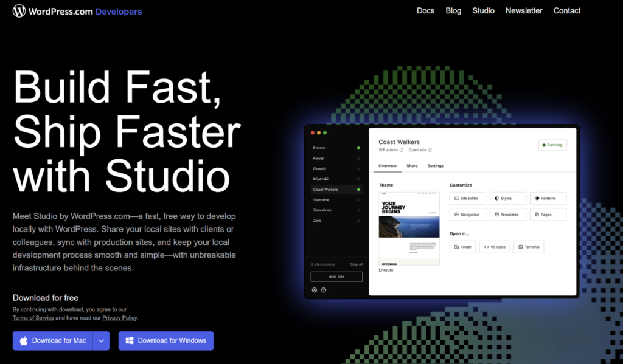Click the Site Editor button in Customize
This screenshot has width=623, height=364.
point(467,198)
